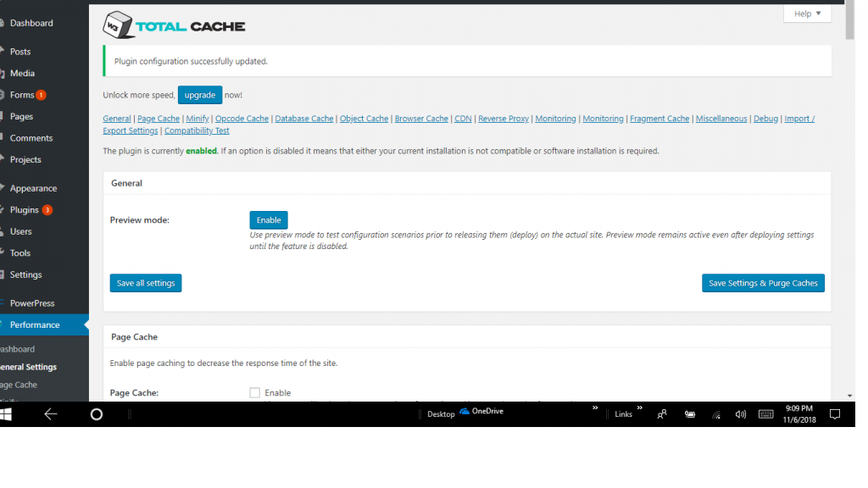Open the Reverse Proxy link
The height and width of the screenshot is (488, 868).
504,119
